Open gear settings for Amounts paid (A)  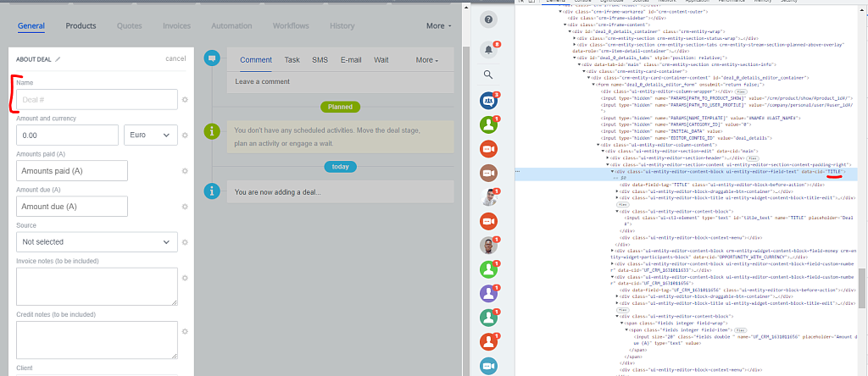click(x=185, y=171)
